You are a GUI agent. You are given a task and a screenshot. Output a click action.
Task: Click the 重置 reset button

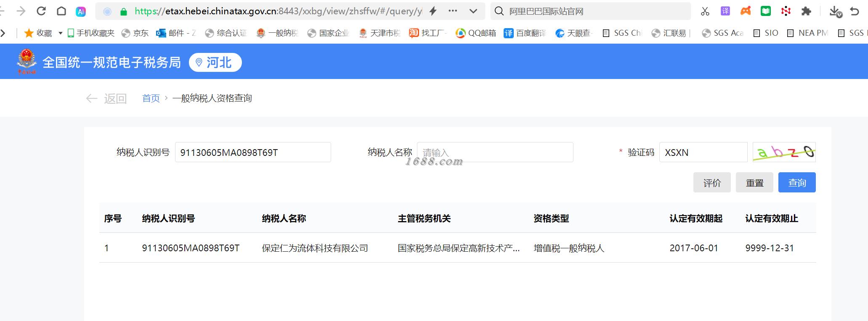click(754, 182)
